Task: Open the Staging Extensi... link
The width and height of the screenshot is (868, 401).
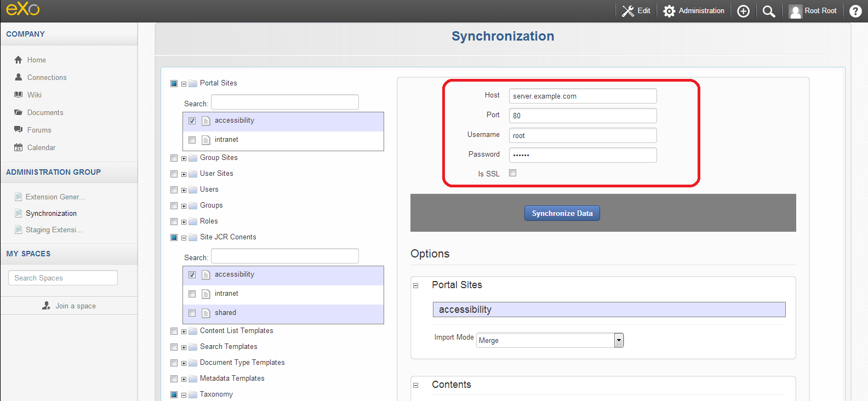Action: (54, 230)
